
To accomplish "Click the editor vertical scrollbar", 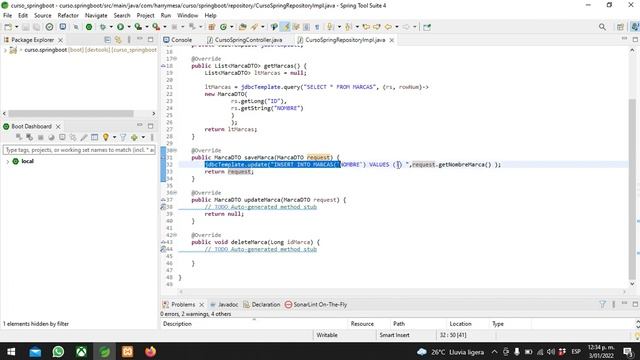I will click(632, 188).
